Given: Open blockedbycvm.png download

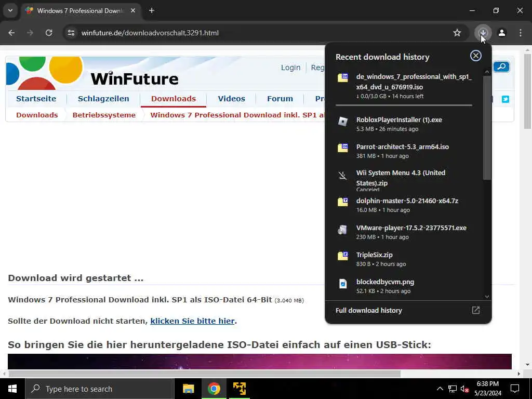Looking at the screenshot, I should [404, 286].
